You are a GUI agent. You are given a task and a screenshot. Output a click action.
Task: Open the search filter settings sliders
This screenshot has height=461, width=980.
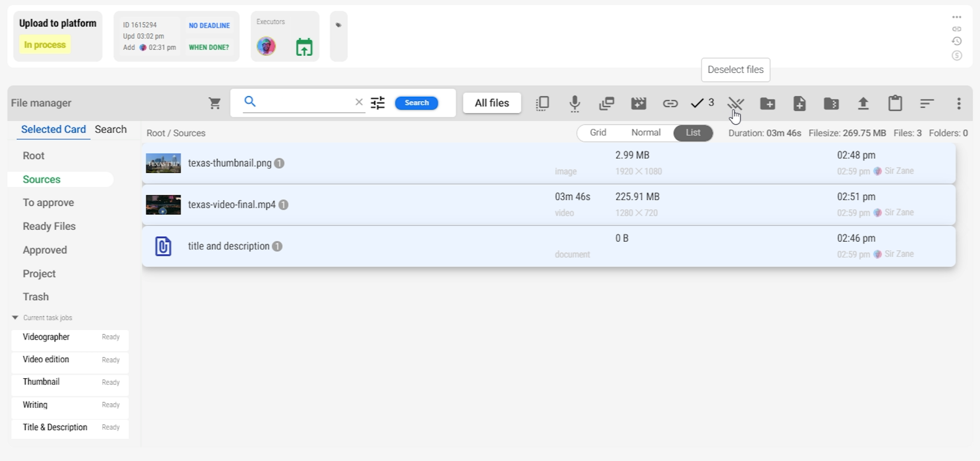tap(378, 103)
